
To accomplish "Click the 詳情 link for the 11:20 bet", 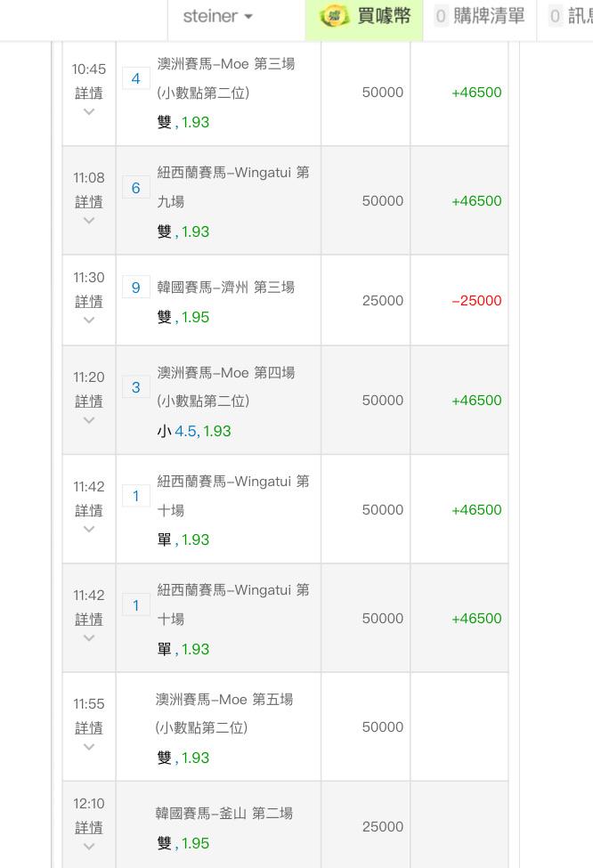I will coord(89,402).
